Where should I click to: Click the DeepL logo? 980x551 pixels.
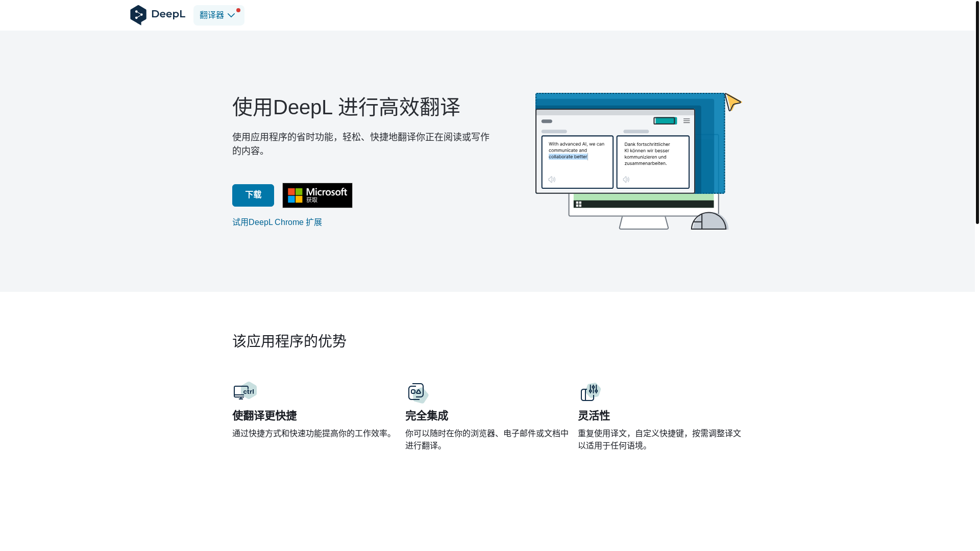pos(157,15)
